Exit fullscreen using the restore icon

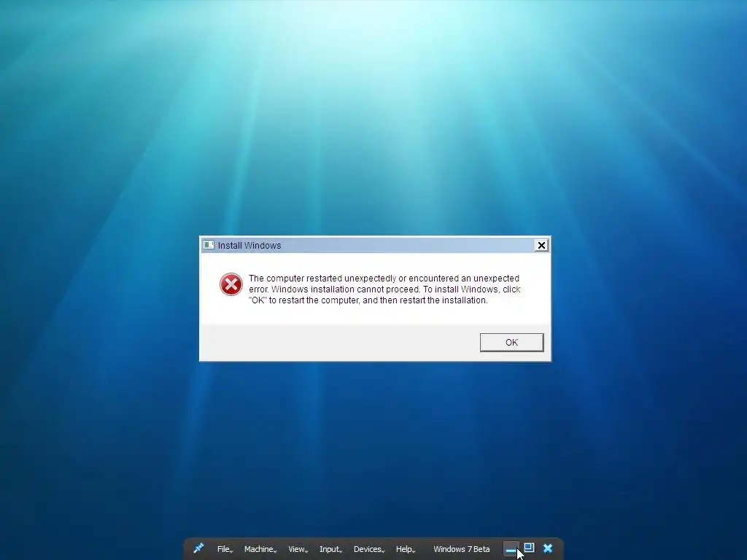point(530,548)
